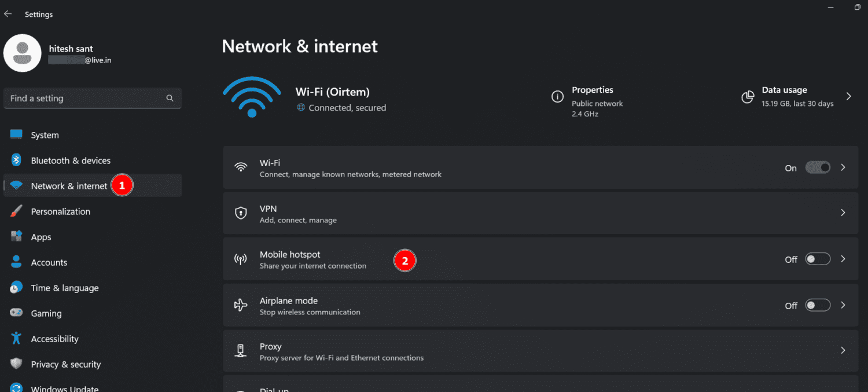Image resolution: width=868 pixels, height=392 pixels.
Task: Open Accounts in the sidebar
Action: pos(49,262)
